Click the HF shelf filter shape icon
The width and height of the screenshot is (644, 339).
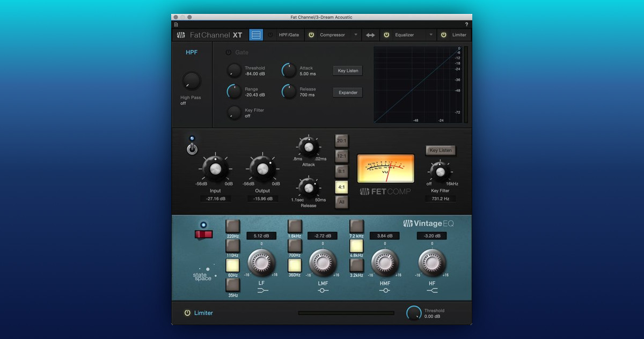432,290
